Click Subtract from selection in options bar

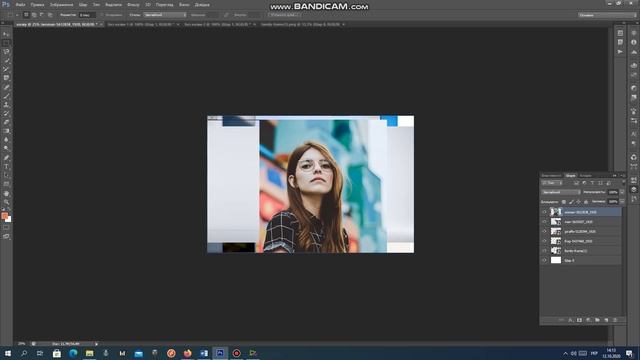tap(42, 15)
